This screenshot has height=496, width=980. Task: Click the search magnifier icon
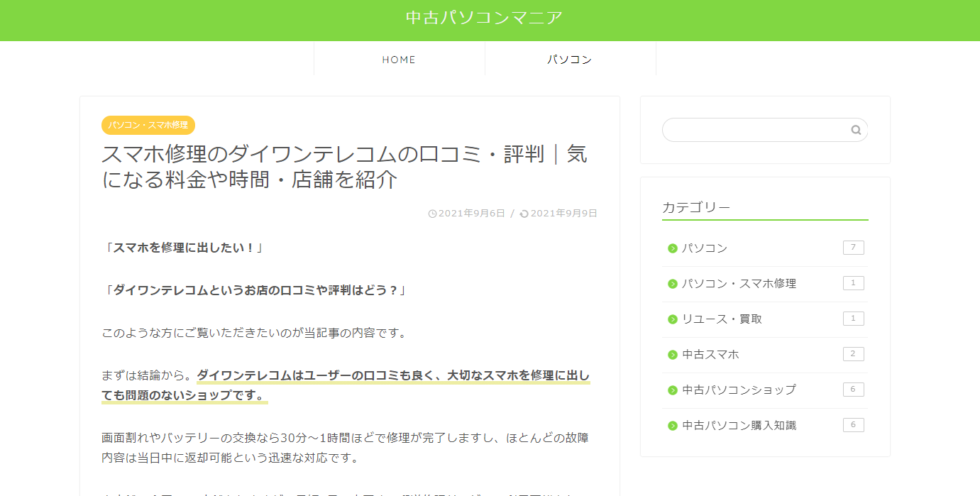[x=856, y=130]
